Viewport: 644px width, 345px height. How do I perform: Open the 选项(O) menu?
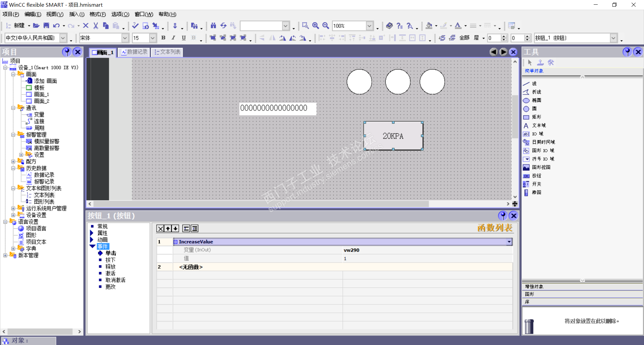120,14
